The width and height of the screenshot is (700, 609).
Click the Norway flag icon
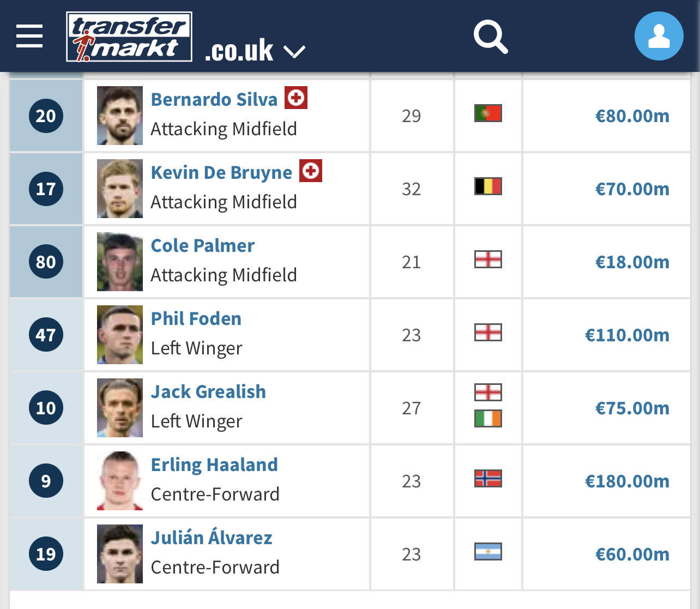(488, 479)
